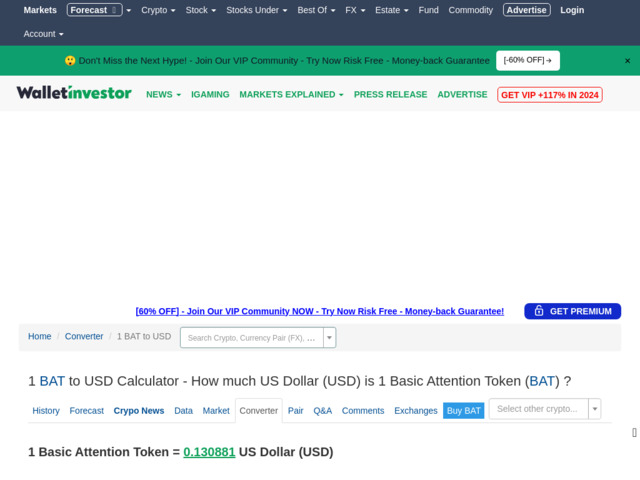Open the Select other crypto dropdown arrow

tap(595, 409)
